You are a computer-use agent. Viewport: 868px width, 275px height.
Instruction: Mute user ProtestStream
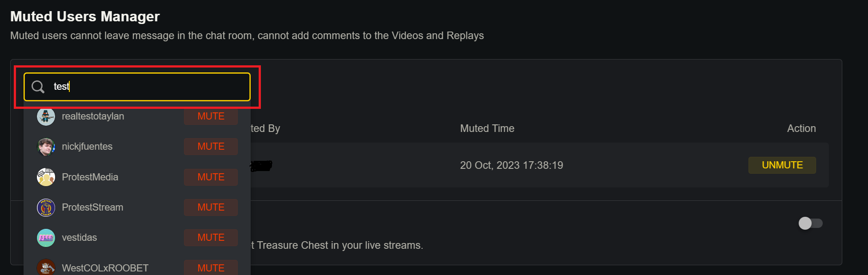coord(211,207)
